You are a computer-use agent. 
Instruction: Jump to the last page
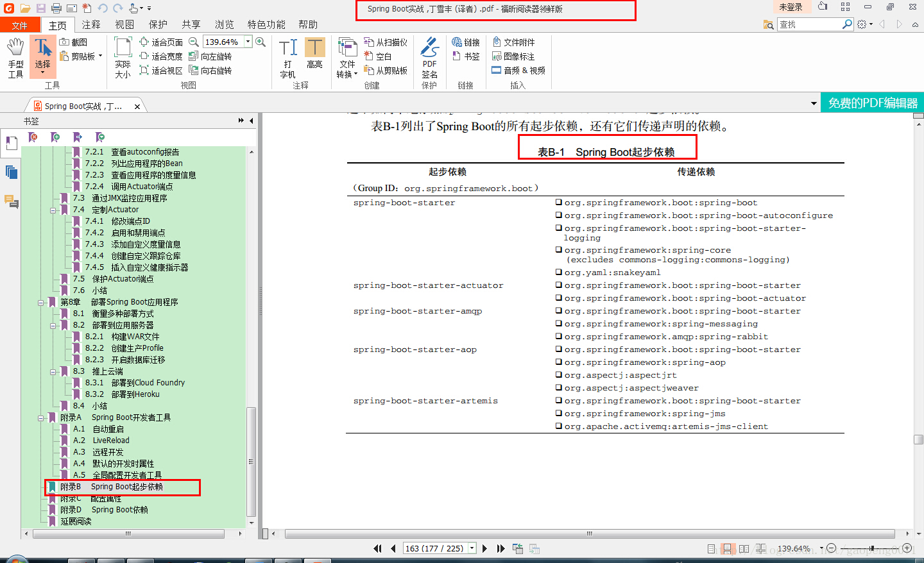(x=501, y=548)
